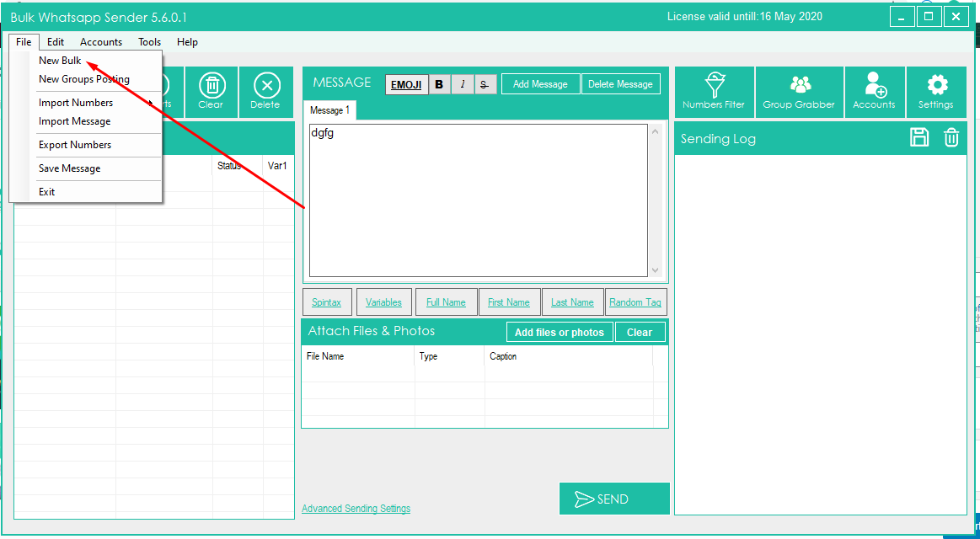Choose Import Numbers menu entry
Image resolution: width=980 pixels, height=539 pixels.
[x=76, y=103]
